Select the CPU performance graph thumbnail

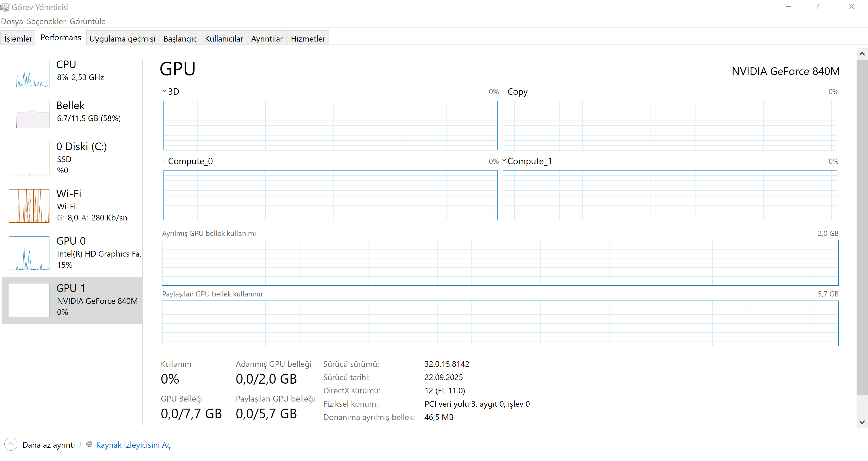(x=29, y=73)
